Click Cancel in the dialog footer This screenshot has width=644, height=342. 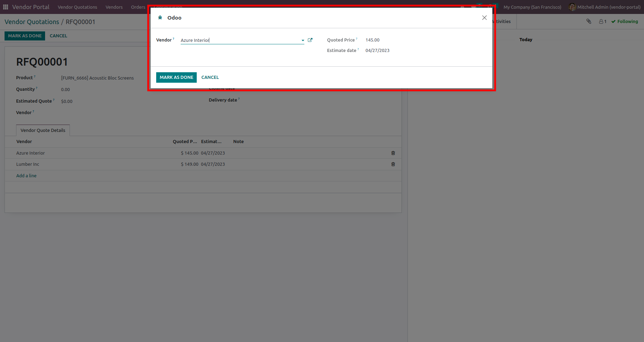point(210,77)
